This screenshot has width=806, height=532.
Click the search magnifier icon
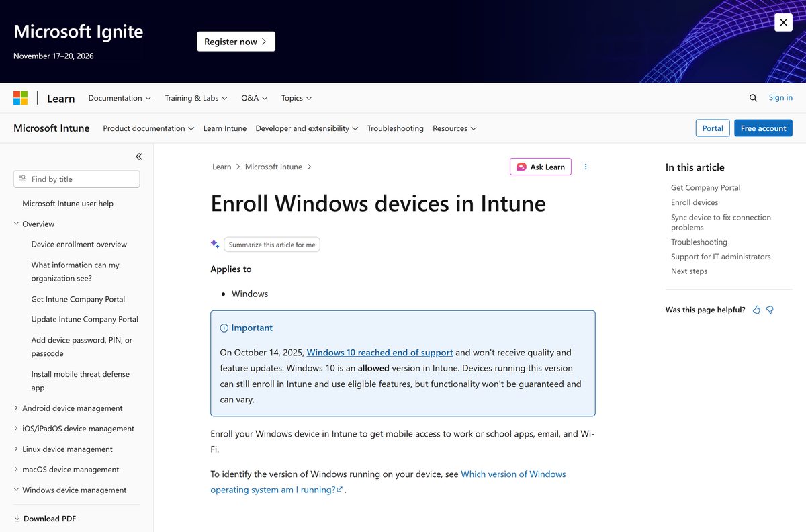[x=753, y=98]
